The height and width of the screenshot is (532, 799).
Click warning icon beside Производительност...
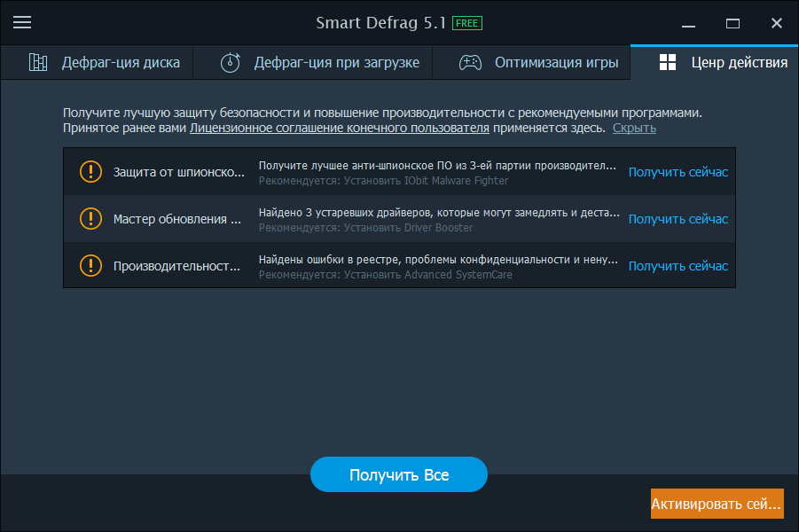pyautogui.click(x=90, y=265)
